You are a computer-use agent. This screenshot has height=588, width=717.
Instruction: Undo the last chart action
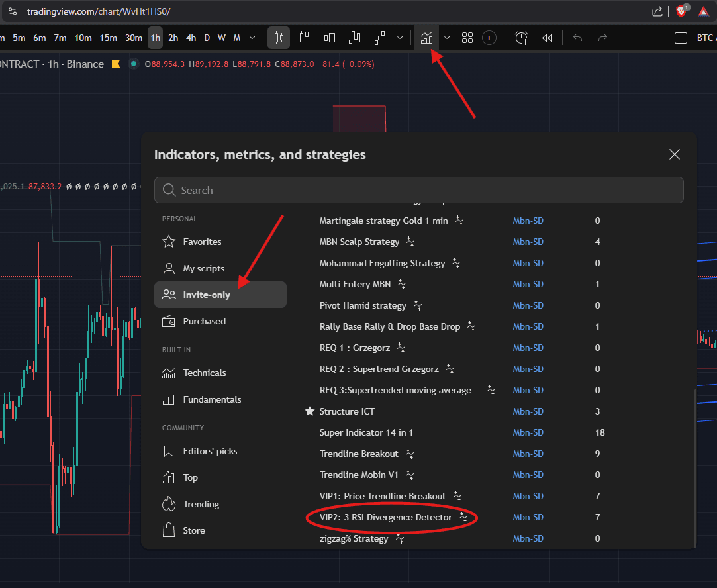coord(577,38)
